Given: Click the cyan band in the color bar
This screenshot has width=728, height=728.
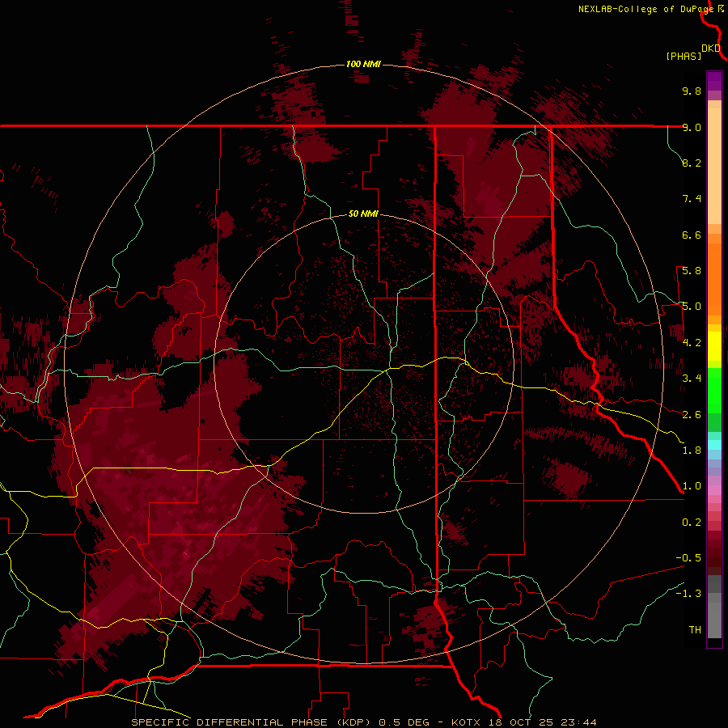Looking at the screenshot, I should 714,445.
